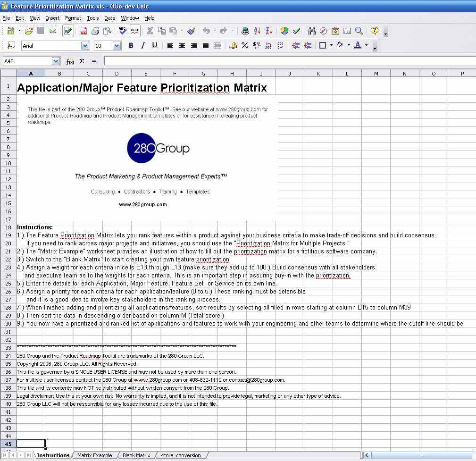
Task: Click the Show Draw Functions icon
Action: tap(296, 31)
